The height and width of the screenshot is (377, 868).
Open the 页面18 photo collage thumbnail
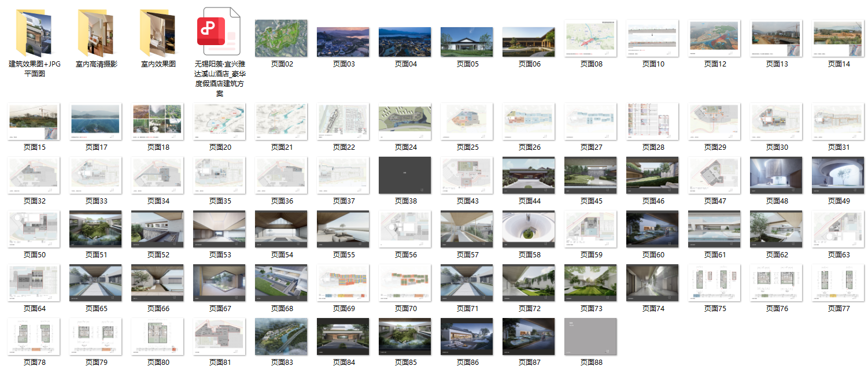pyautogui.click(x=157, y=120)
